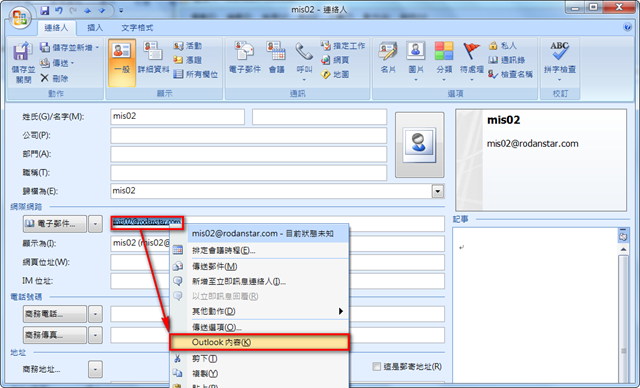Click the last name field mis02
The image size is (640, 388).
point(178,117)
